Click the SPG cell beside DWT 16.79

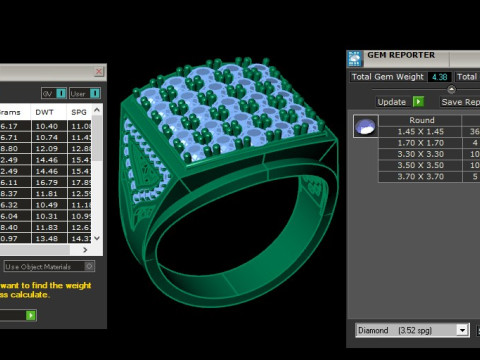coord(79,182)
